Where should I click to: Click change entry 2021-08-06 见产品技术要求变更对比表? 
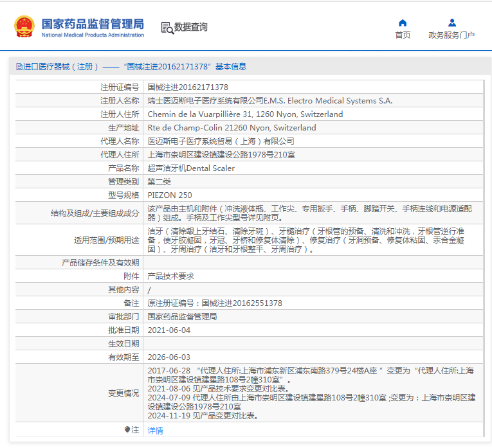pyautogui.click(x=219, y=389)
